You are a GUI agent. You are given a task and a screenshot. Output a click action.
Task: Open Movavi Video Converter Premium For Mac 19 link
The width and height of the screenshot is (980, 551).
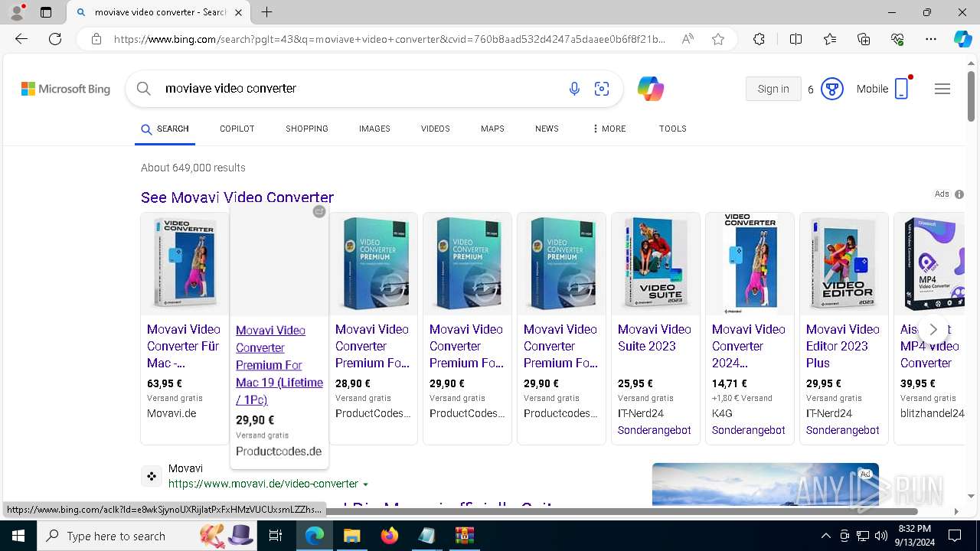[279, 365]
